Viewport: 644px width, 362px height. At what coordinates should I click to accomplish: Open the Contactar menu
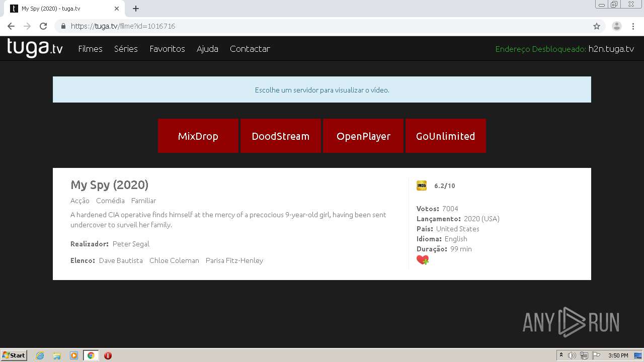click(x=250, y=49)
